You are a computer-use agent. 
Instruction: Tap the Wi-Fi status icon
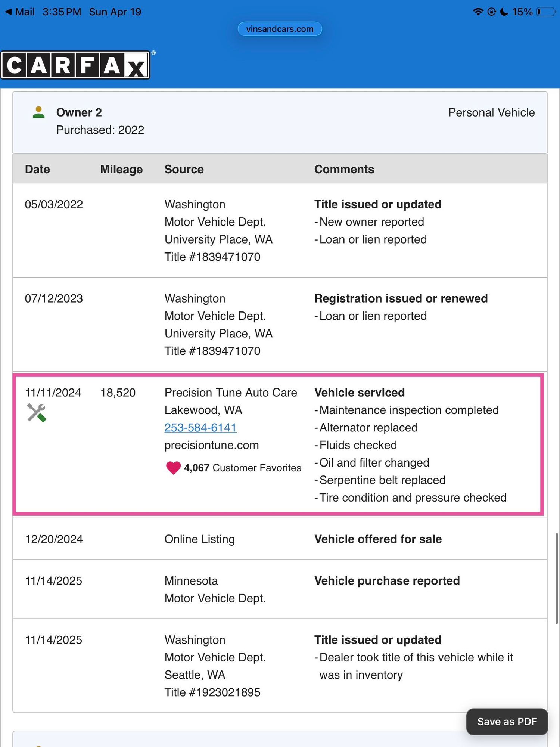click(x=478, y=12)
